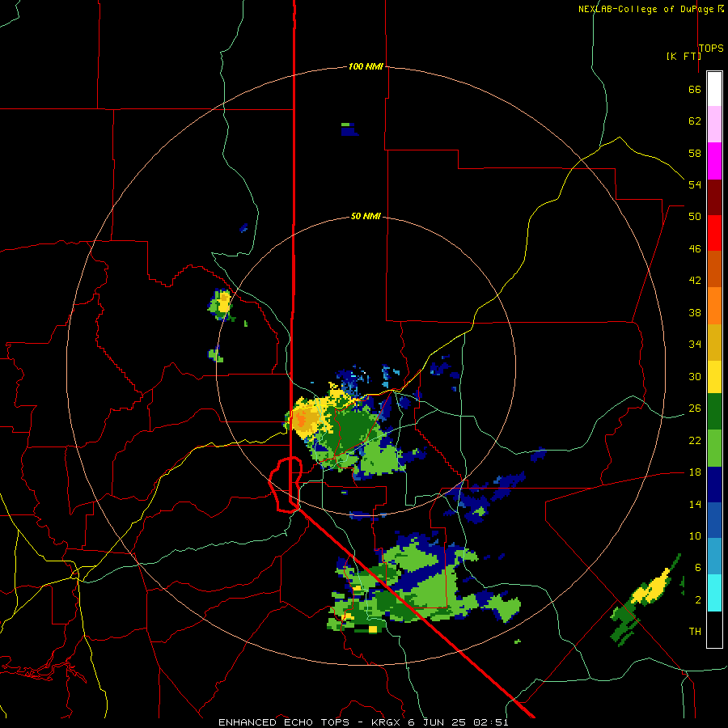
Task: Click legend value "22"
Action: pyautogui.click(x=695, y=440)
